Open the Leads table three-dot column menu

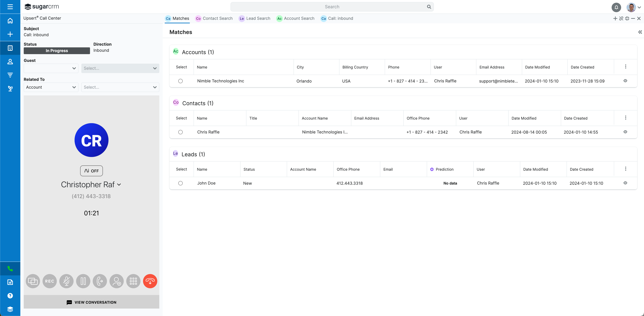[626, 169]
